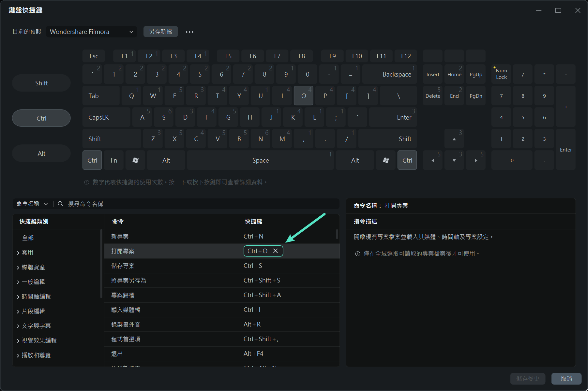Click the Space bar key
Screen dimensions: 588x391
[x=261, y=160]
